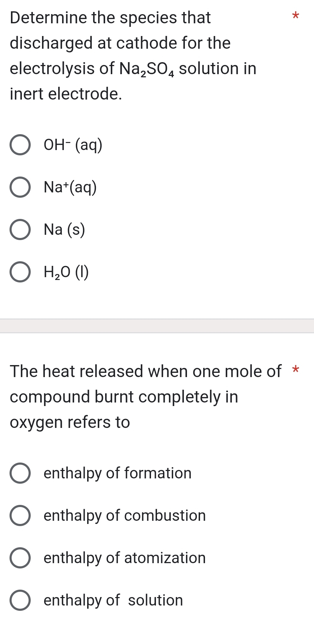314x644 pixels.
Task: Click the OH⁻ (aq) answer label
Action: pos(72,145)
